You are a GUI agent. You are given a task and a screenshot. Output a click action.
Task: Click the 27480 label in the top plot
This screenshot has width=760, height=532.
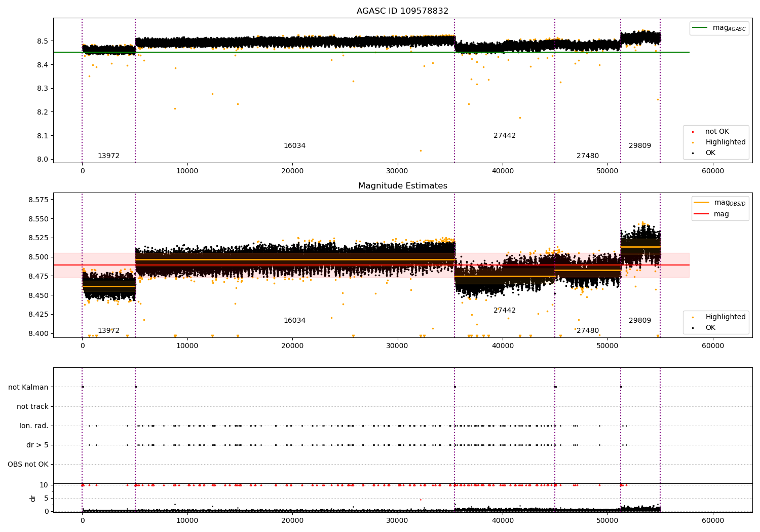coord(588,156)
